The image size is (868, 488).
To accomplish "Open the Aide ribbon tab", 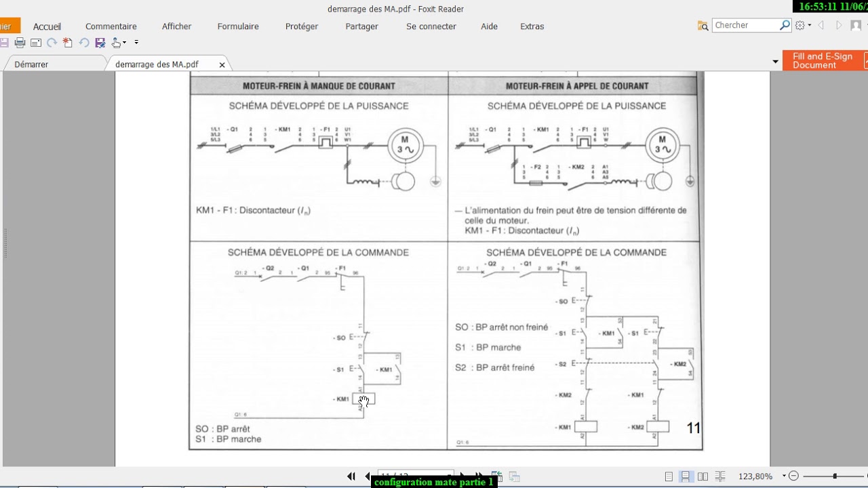I will pyautogui.click(x=489, y=26).
